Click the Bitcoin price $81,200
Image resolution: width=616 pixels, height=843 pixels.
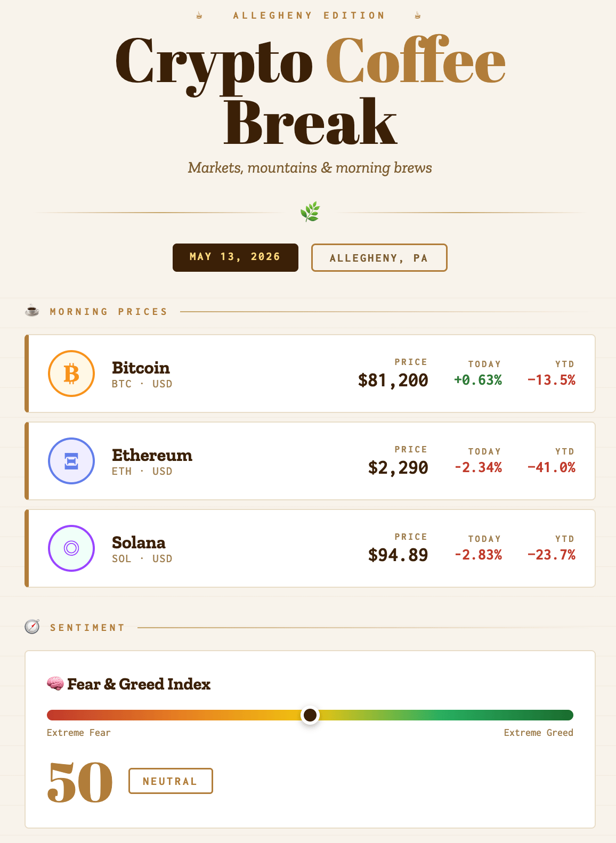pos(393,380)
